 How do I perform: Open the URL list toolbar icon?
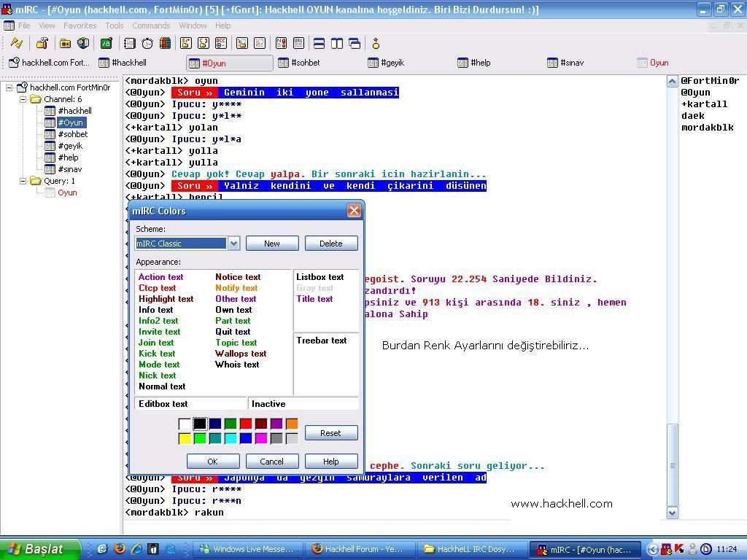[298, 43]
